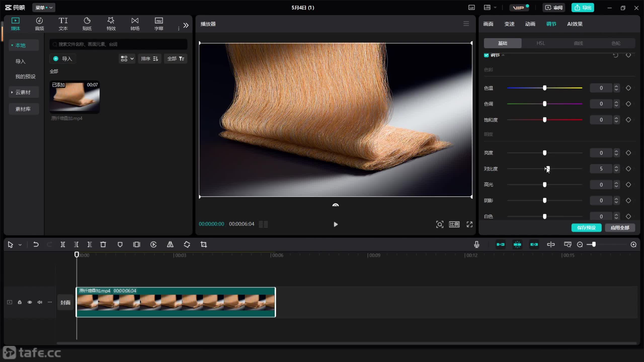644x362 pixels.
Task: Toggle linkage button in timeline toolbar
Action: pos(534,244)
